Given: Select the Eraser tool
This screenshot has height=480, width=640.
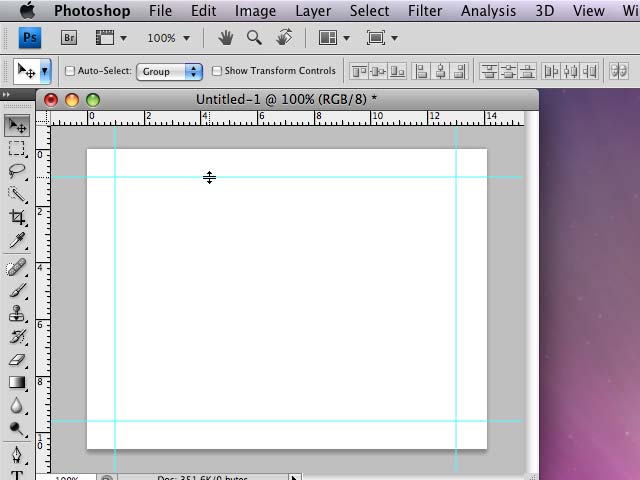Looking at the screenshot, I should coord(17,359).
